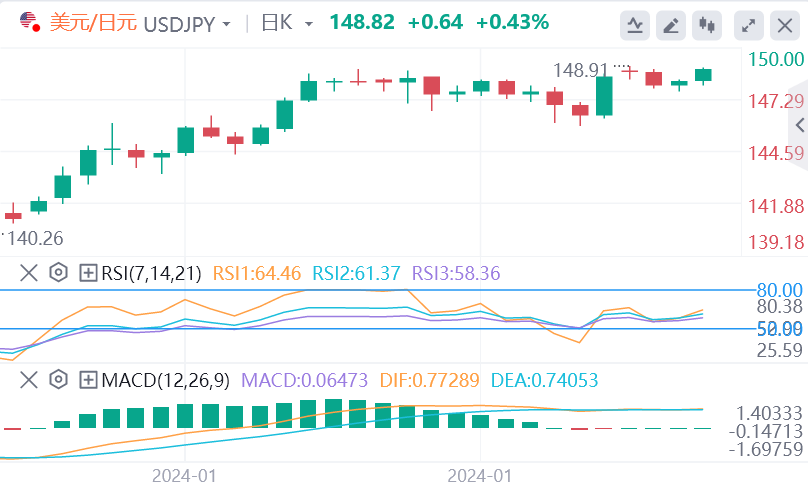The image size is (808, 493).
Task: Open RSI indicator settings hexagon icon
Action: point(58,272)
